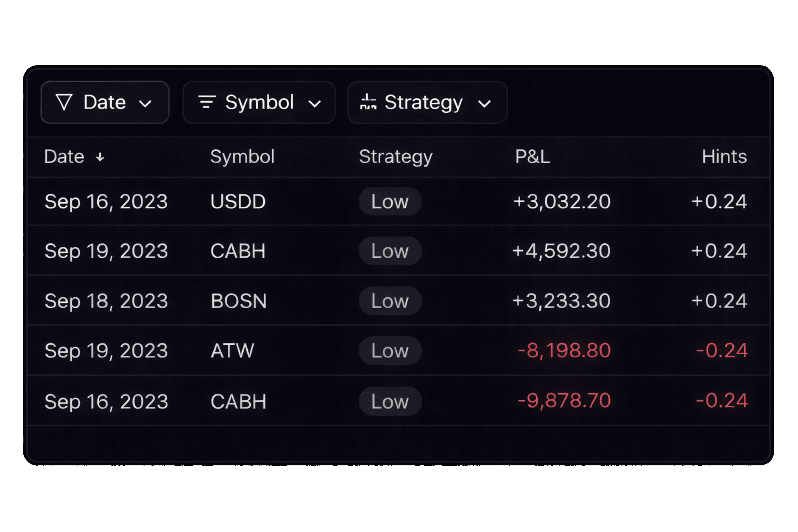Select the USDD trade row

click(398, 201)
